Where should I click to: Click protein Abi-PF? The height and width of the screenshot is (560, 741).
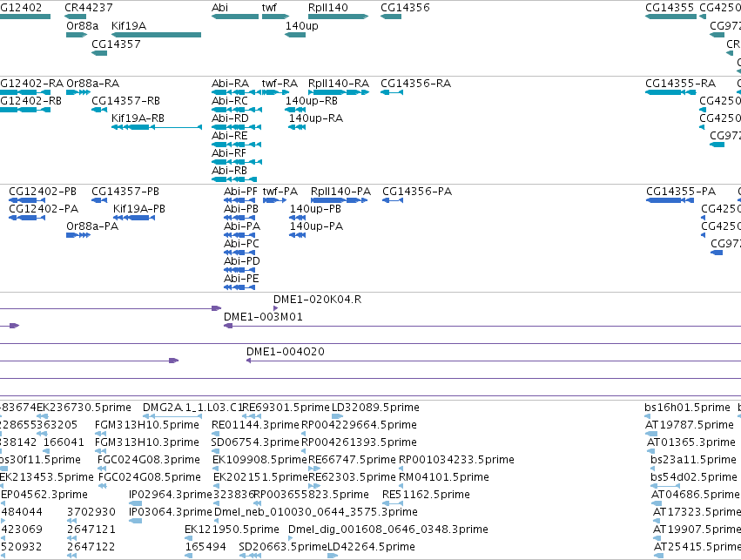pyautogui.click(x=240, y=192)
